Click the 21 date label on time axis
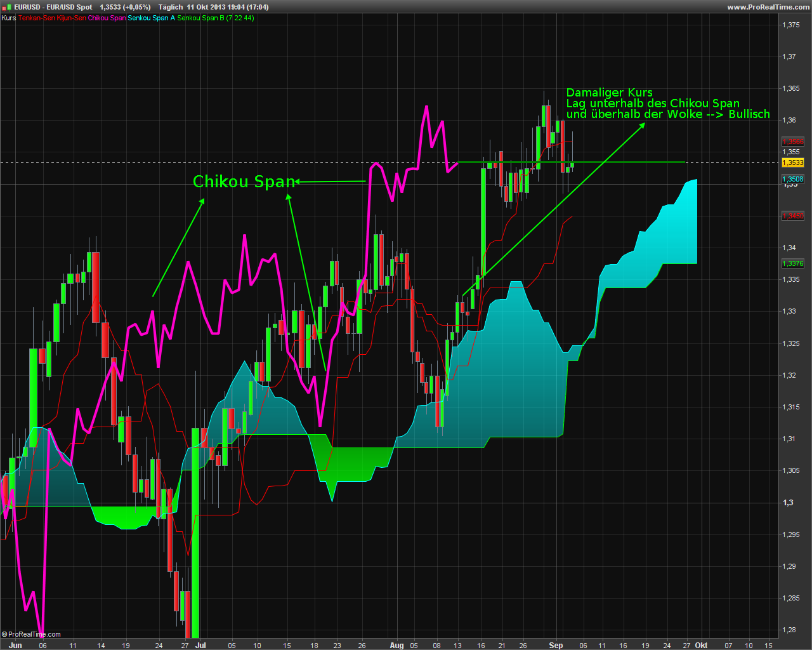812x650 pixels. (x=501, y=646)
